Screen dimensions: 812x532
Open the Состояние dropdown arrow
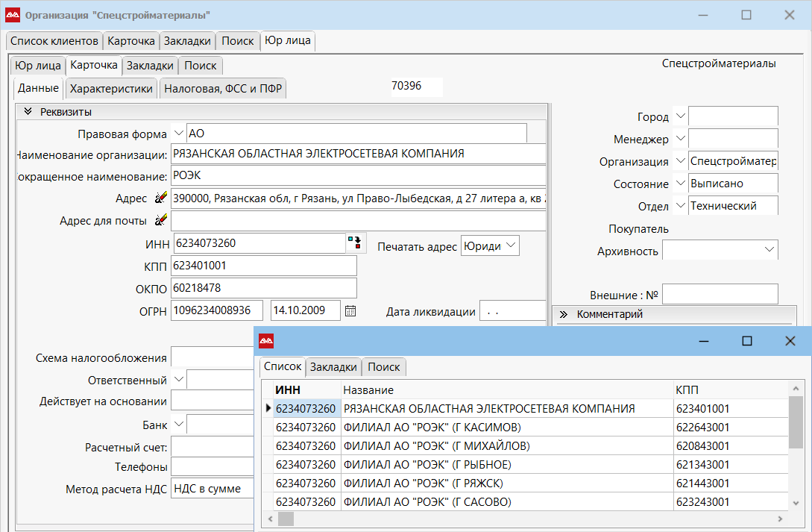[681, 183]
